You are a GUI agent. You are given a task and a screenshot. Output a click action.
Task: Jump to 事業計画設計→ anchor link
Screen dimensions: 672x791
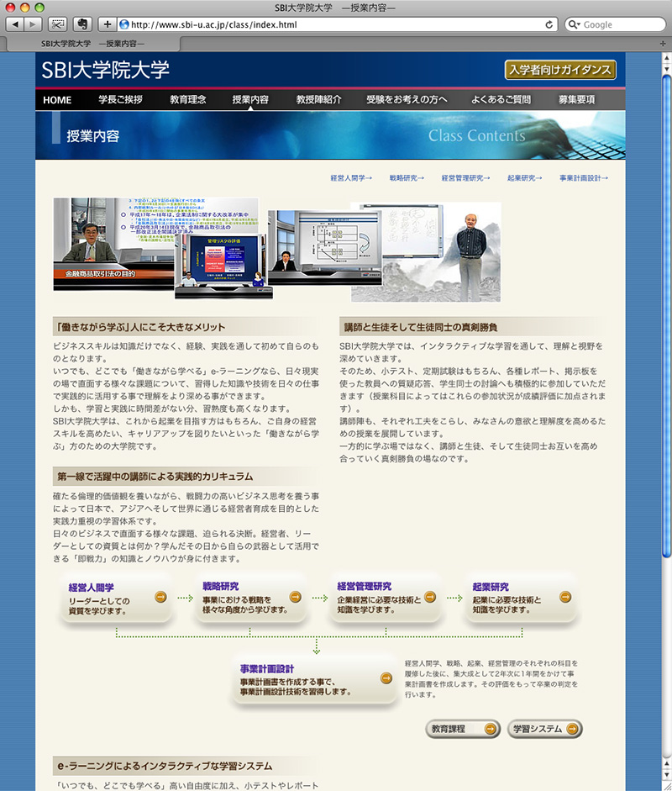click(584, 178)
